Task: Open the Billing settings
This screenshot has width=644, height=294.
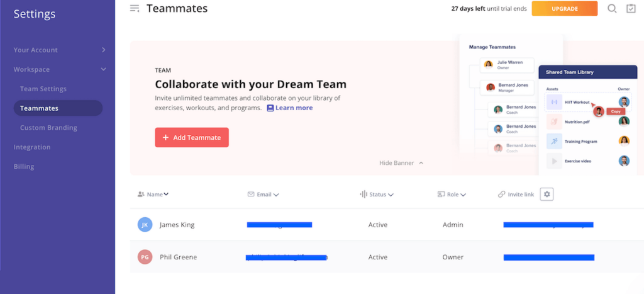Action: point(24,167)
